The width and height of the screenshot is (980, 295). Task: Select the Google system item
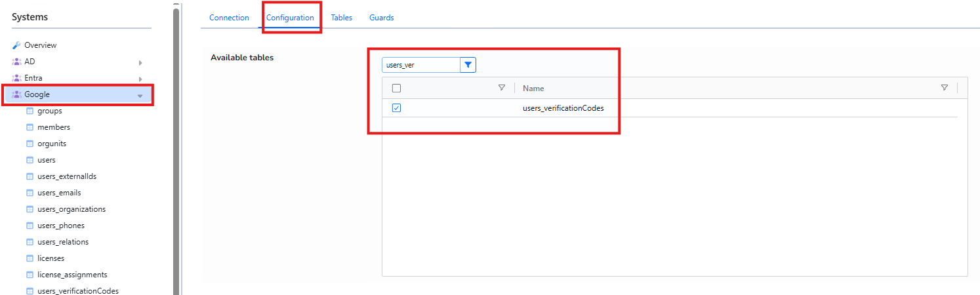click(79, 94)
